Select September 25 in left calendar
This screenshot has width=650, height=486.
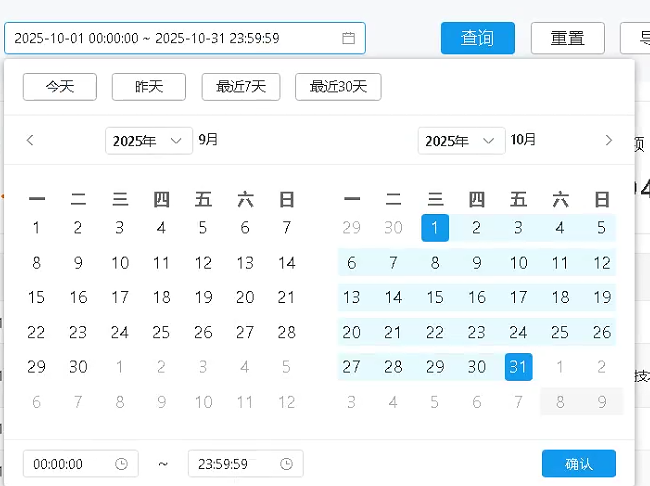pos(161,332)
